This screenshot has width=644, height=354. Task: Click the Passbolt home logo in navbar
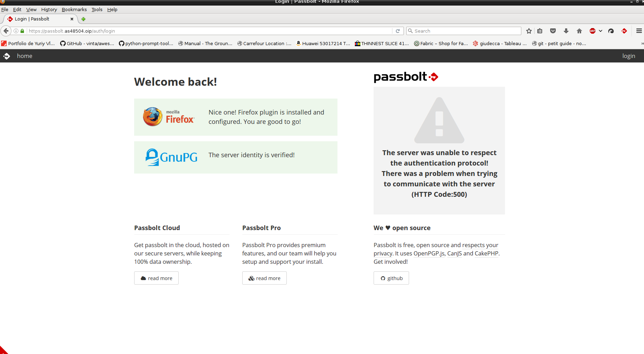[x=7, y=56]
